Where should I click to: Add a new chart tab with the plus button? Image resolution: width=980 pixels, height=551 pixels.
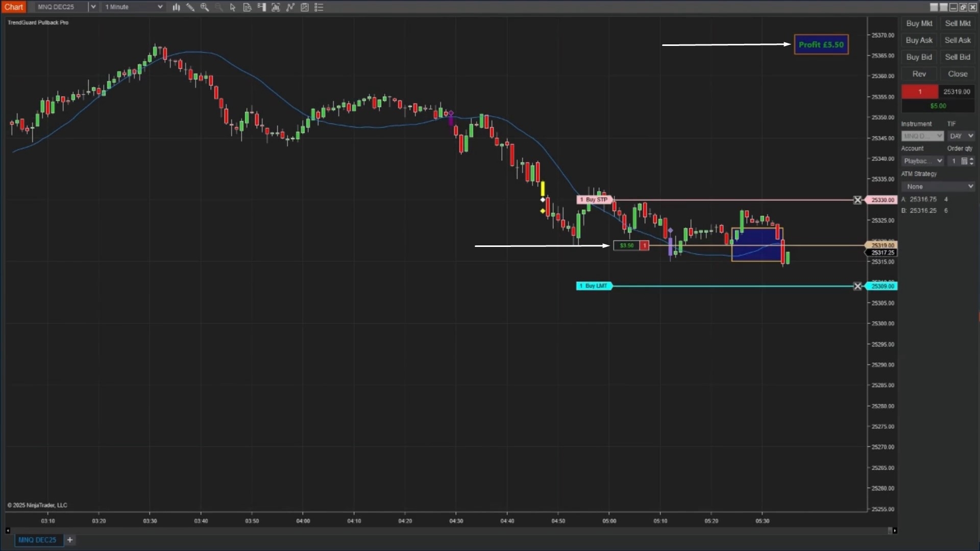(70, 540)
